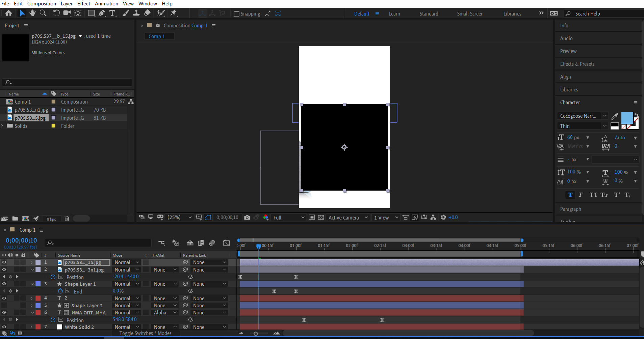The height and width of the screenshot is (339, 644).
Task: Click the Delete trash icon in Project panel
Action: 67,219
